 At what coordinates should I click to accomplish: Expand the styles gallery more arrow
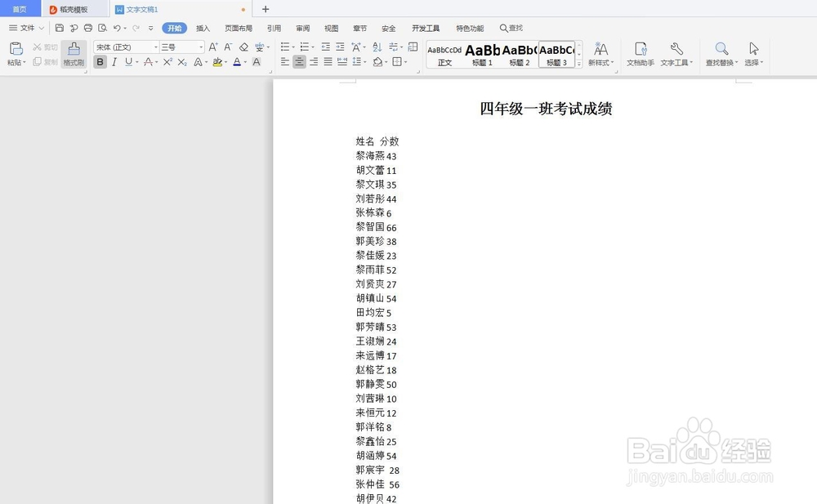579,64
